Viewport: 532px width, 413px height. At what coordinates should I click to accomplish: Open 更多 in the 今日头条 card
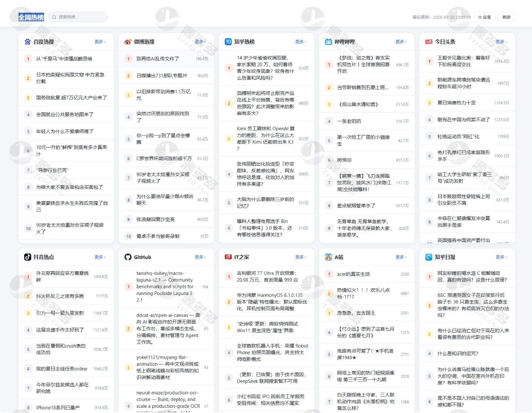[x=501, y=42]
